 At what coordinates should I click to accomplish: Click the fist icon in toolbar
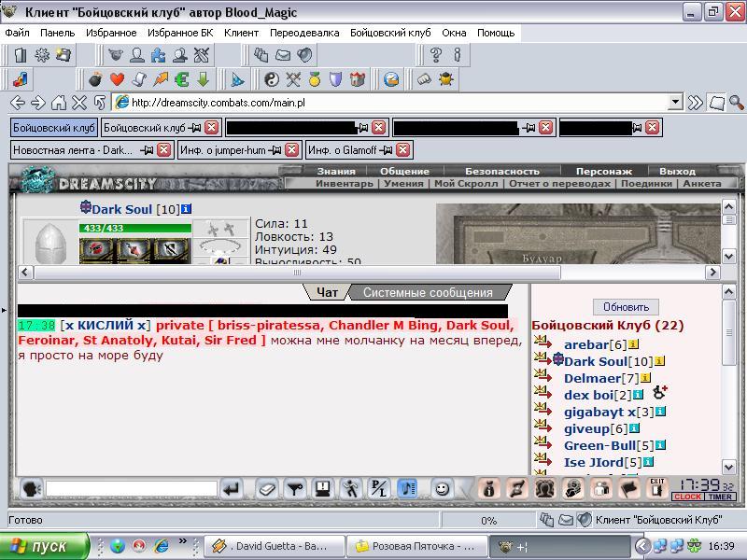point(424,79)
